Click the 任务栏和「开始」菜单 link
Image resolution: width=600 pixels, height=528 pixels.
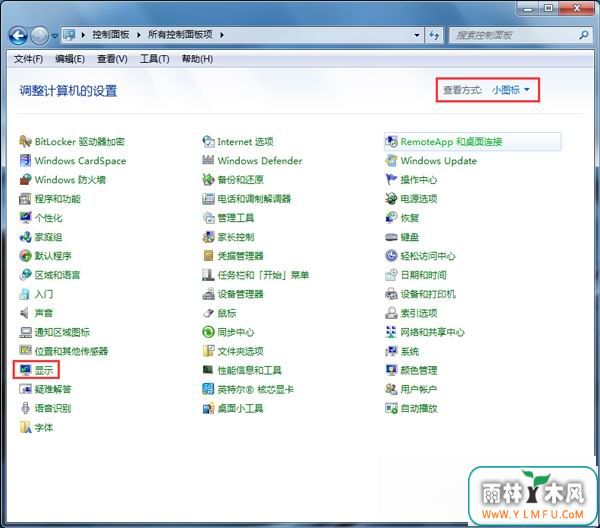(263, 275)
